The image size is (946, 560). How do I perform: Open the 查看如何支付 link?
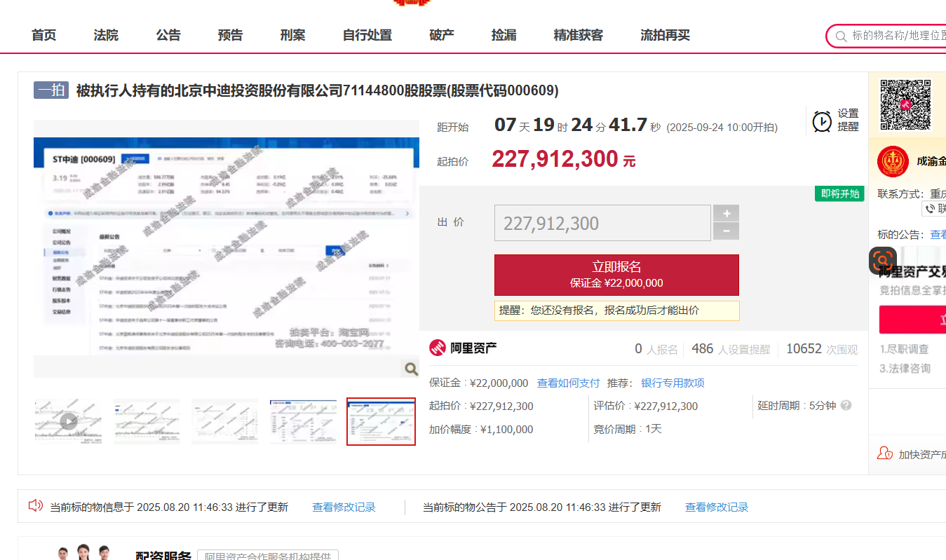click(x=569, y=383)
